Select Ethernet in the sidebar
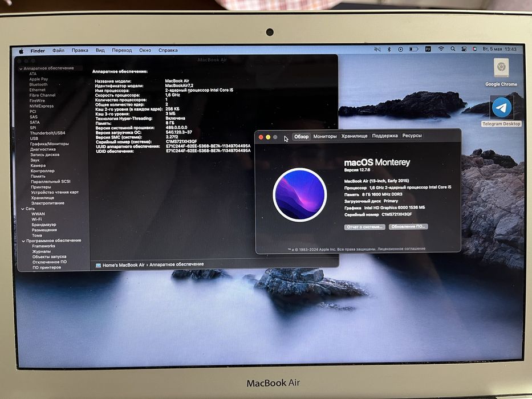This screenshot has width=532, height=399. [37, 90]
